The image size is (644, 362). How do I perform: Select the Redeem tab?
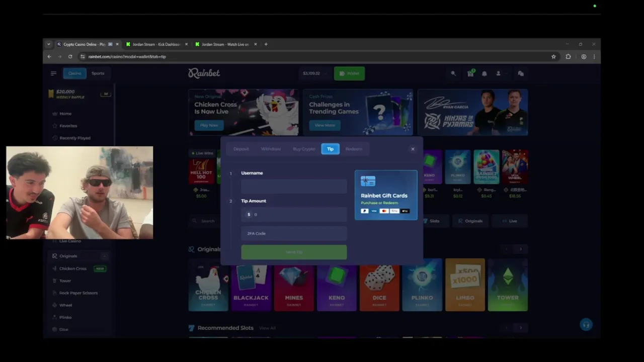[354, 149]
